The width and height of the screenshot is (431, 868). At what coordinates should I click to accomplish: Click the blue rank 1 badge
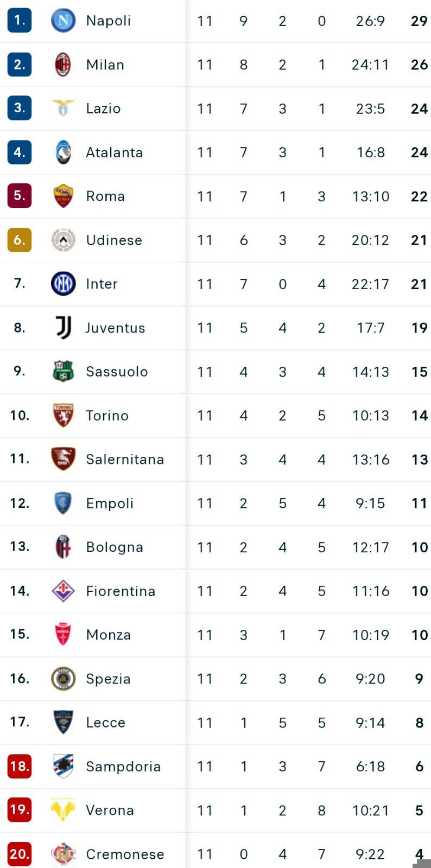tap(20, 21)
